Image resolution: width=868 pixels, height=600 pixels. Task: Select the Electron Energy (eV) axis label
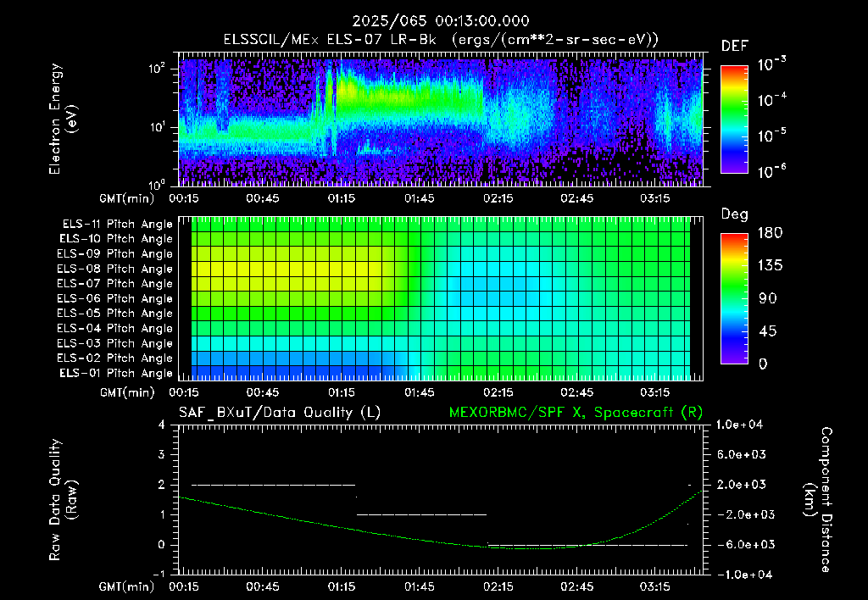pos(63,119)
